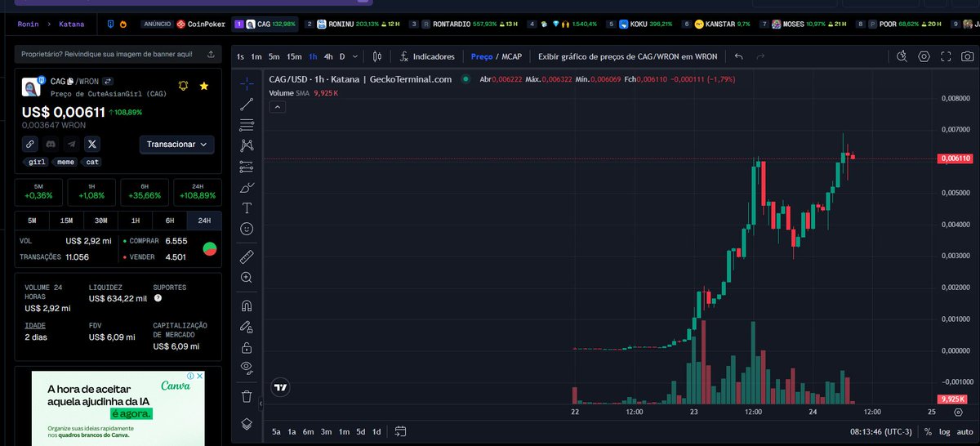Screen dimensions: 980x446
Task: Select the text annotation tool
Action: pyautogui.click(x=247, y=207)
